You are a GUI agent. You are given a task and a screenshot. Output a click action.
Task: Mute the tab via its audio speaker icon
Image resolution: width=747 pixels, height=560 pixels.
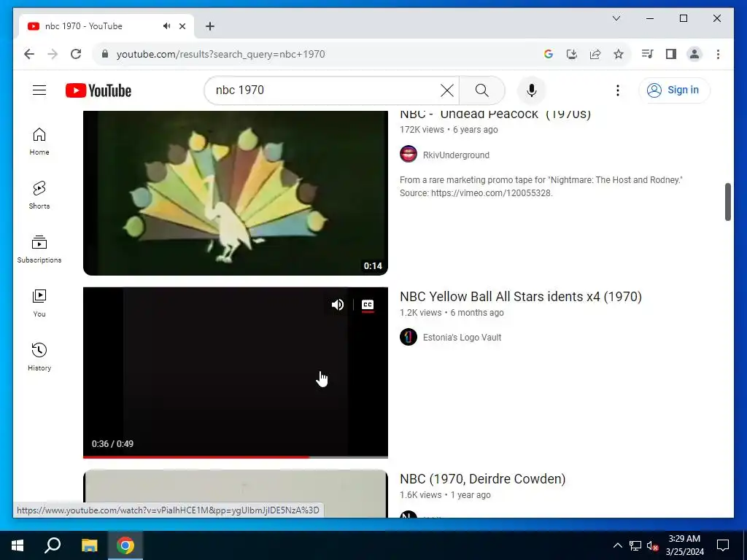click(166, 26)
